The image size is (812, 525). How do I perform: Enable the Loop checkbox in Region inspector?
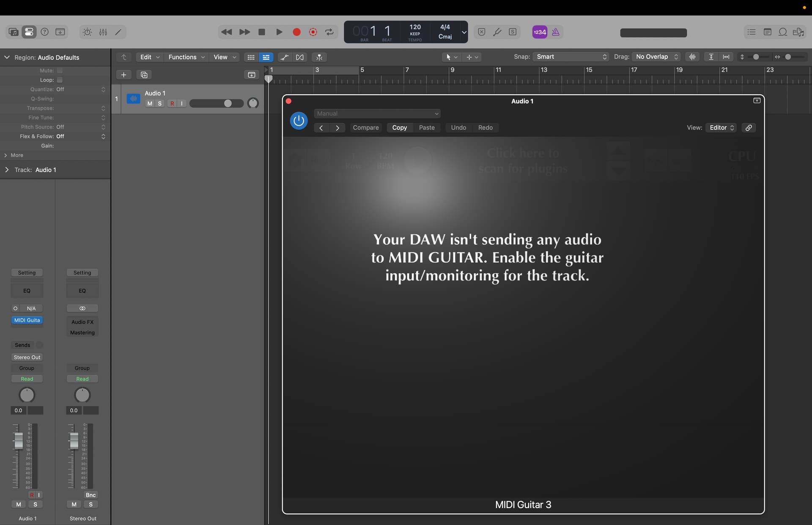tap(60, 80)
